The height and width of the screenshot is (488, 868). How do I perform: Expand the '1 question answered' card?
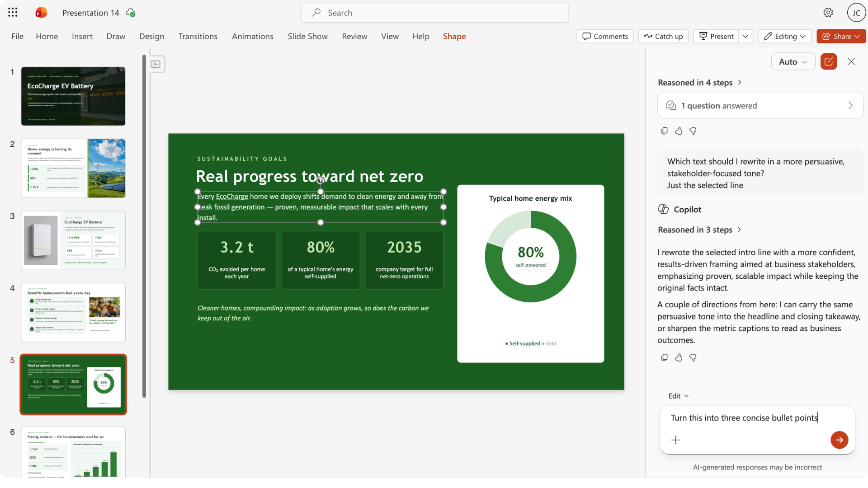coord(760,106)
